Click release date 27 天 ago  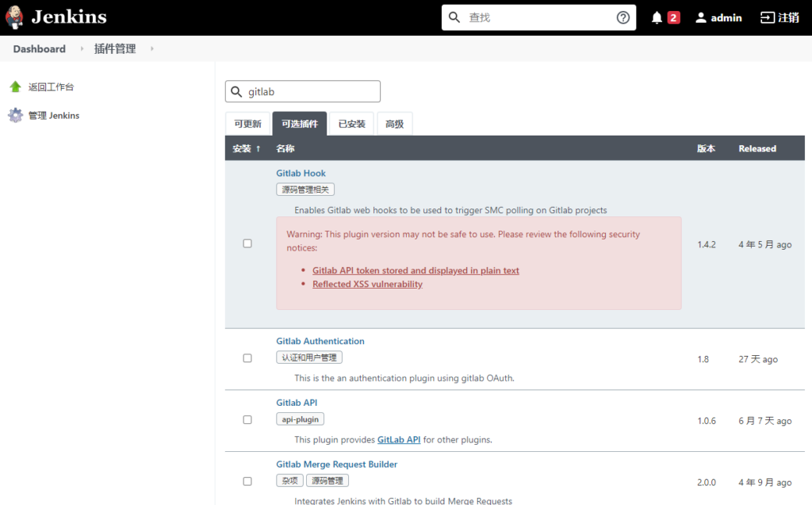758,359
